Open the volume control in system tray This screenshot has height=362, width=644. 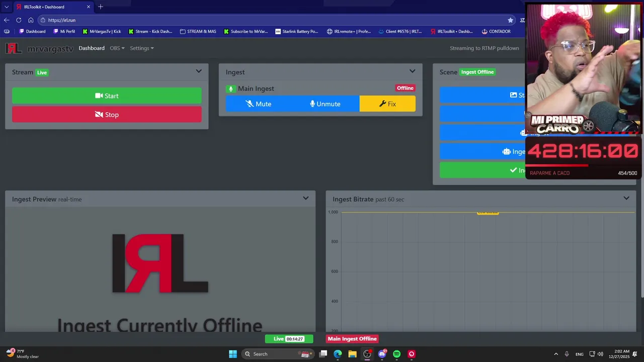[x=600, y=354]
